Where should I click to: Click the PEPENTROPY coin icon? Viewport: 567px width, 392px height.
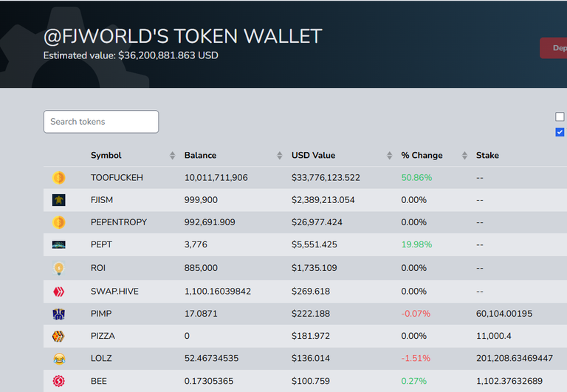[x=58, y=222]
